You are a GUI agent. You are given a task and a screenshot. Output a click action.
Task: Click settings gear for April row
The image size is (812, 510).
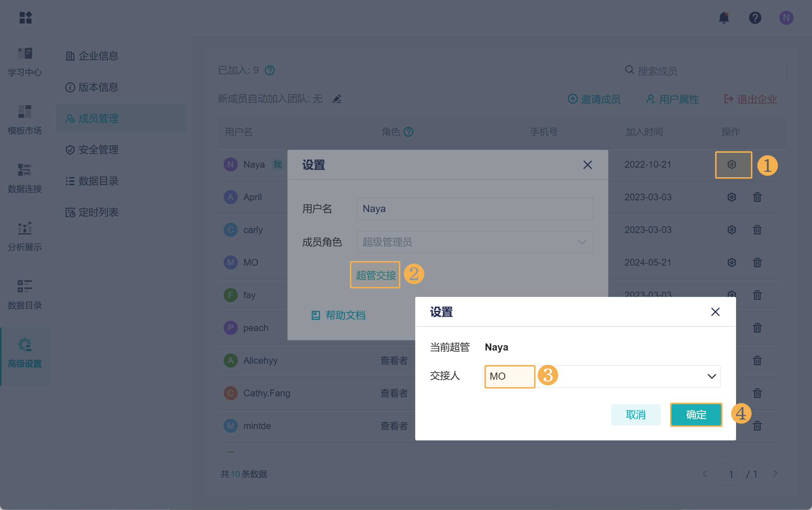731,197
